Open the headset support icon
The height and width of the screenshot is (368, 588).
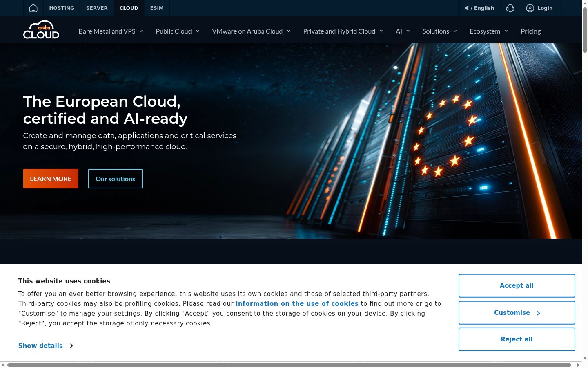tap(510, 8)
